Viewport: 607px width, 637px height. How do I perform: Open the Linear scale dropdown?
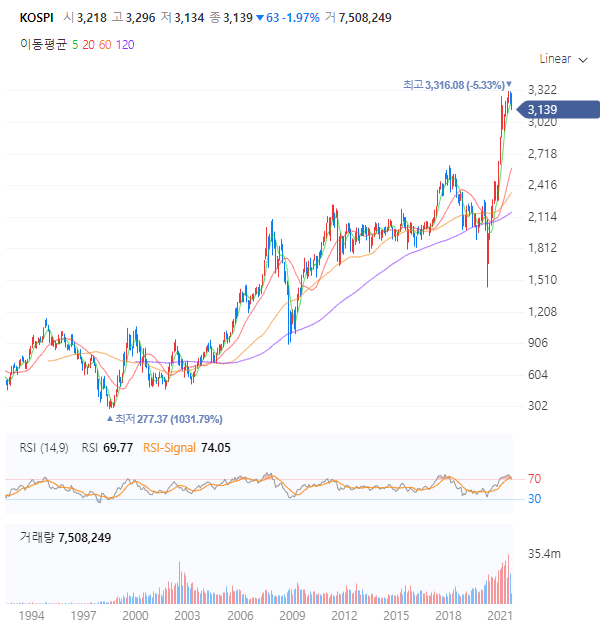tap(563, 59)
